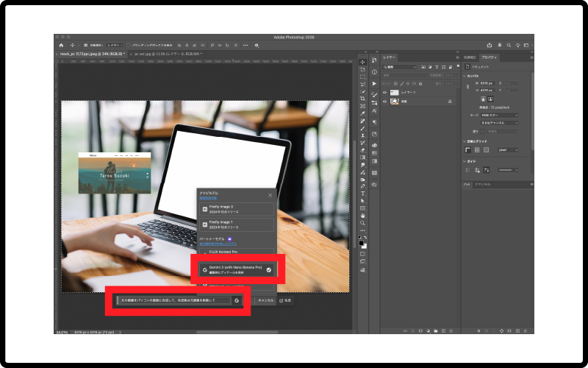Toggle visibility of the 背景 layer

tap(384, 101)
